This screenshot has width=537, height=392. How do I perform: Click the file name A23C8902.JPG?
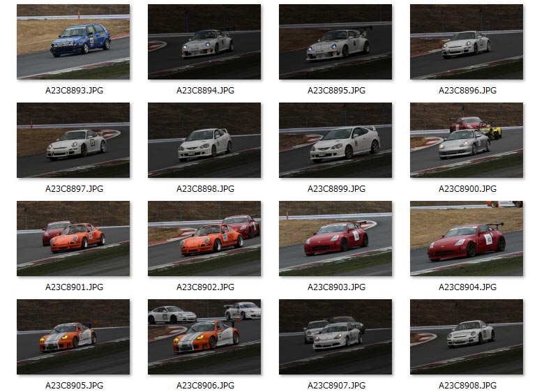tap(206, 287)
